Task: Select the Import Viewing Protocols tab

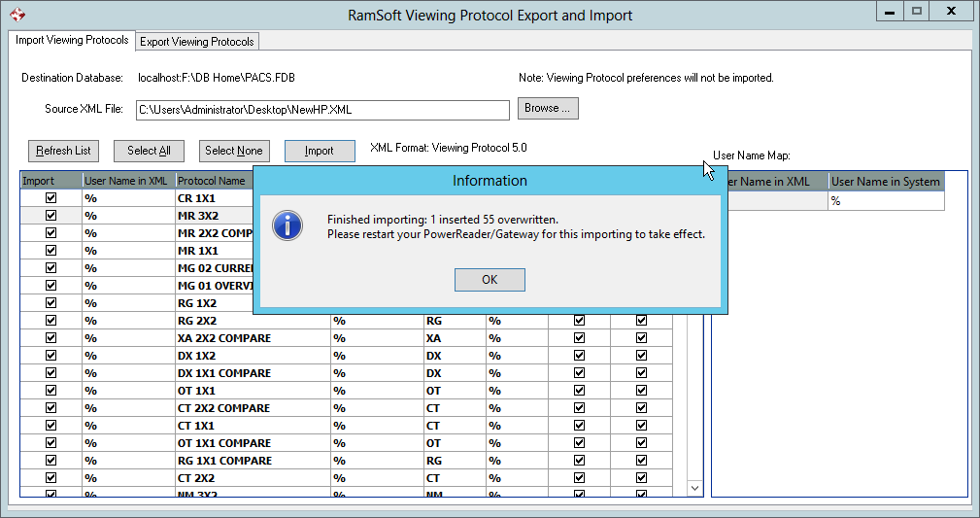Action: pos(72,41)
